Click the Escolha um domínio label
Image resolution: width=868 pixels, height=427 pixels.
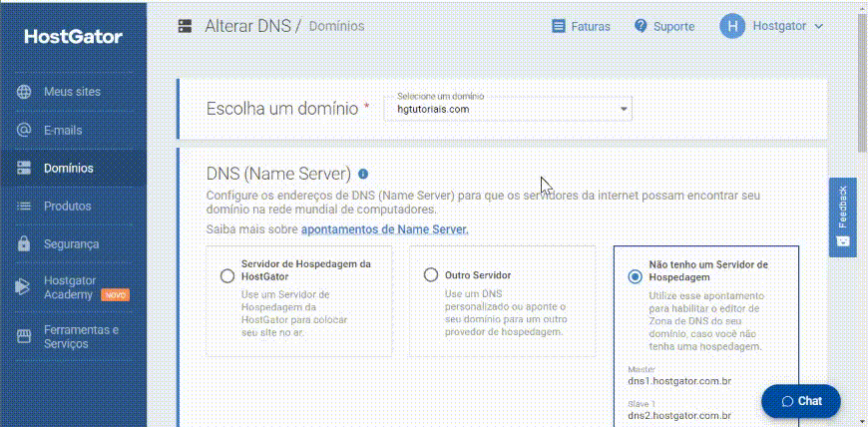[282, 109]
